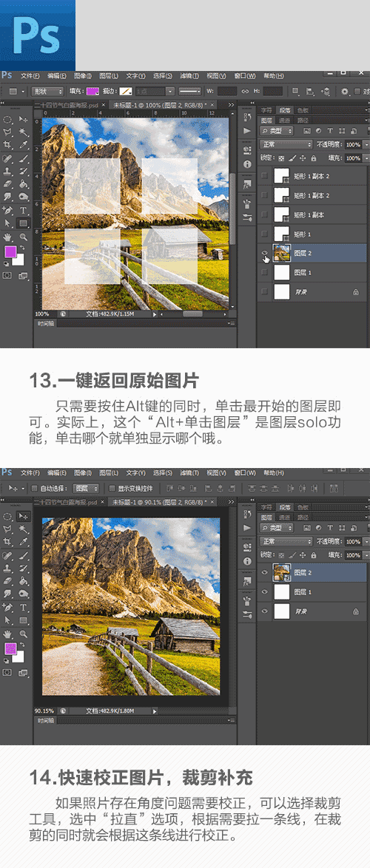Toggle visibility of 矩形 1 layer
The image size is (370, 868).
(x=264, y=233)
